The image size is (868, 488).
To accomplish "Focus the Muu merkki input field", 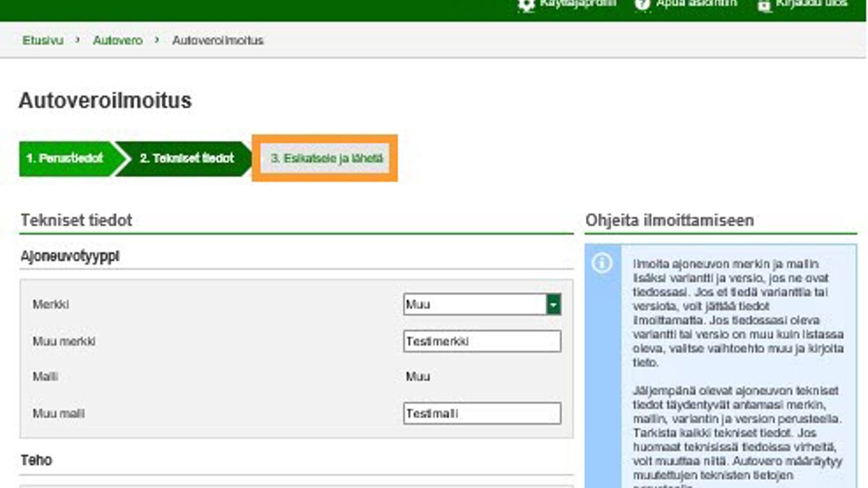I will point(482,342).
